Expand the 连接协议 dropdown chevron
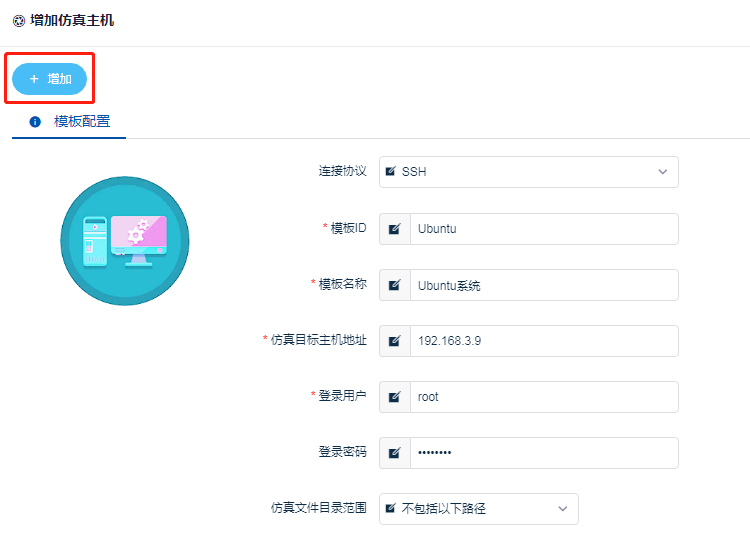 [x=662, y=172]
